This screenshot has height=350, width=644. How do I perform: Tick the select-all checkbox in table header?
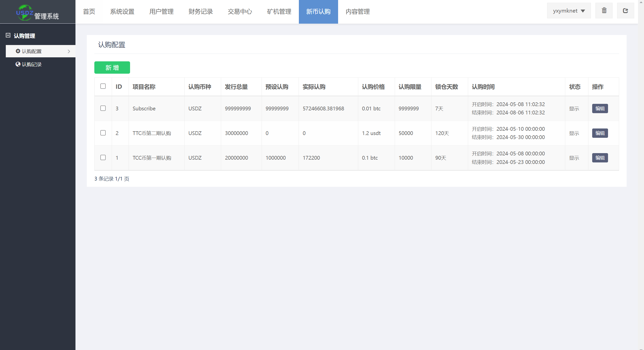tap(103, 86)
